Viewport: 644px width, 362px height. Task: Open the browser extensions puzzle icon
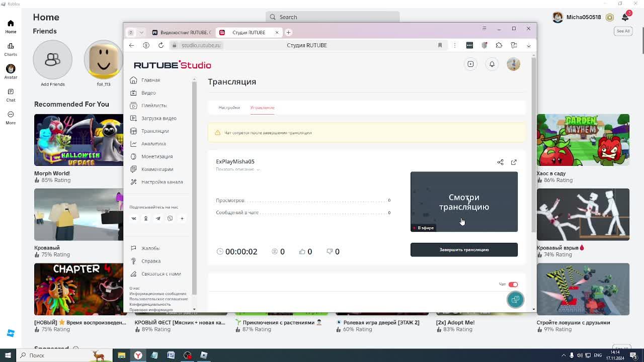pos(499,45)
